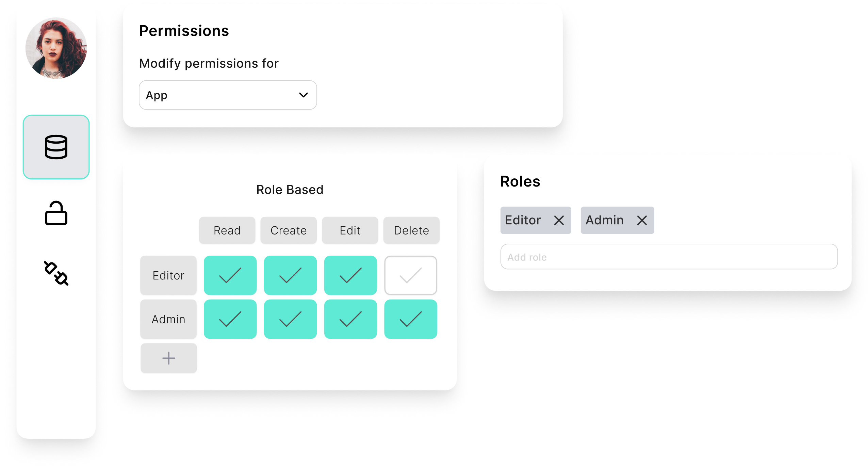Enable Delete permission for the Editor role
Image resolution: width=868 pixels, height=468 pixels.
410,275
